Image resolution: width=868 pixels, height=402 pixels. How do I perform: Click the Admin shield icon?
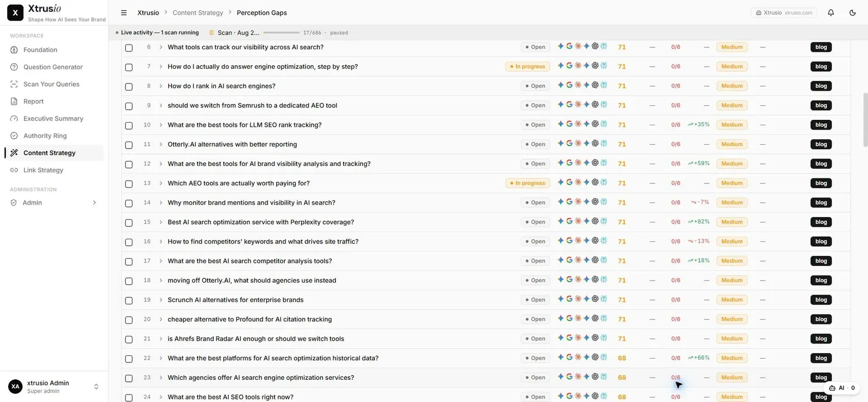tap(14, 203)
